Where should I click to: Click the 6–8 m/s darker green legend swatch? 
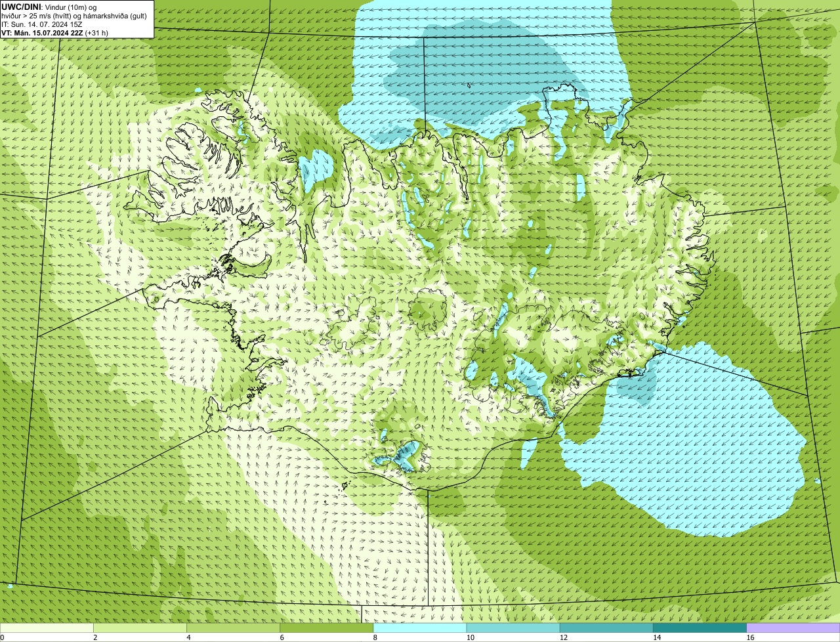327,628
